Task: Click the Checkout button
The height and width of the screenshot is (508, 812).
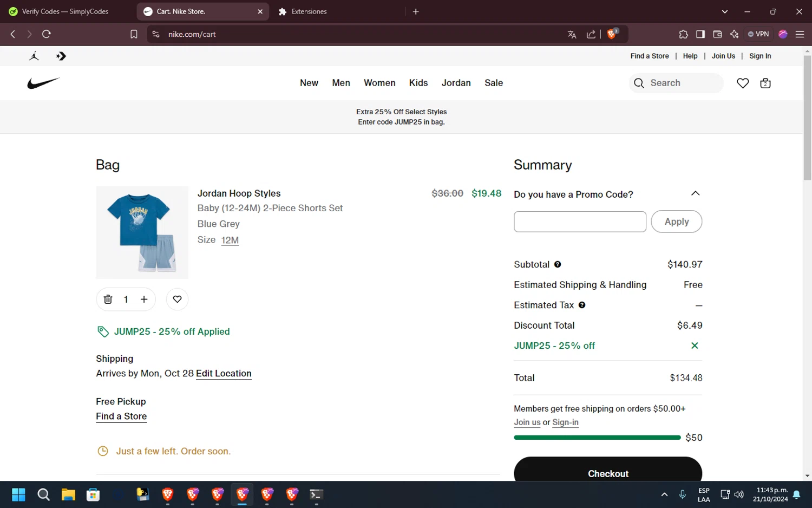Action: tap(608, 469)
